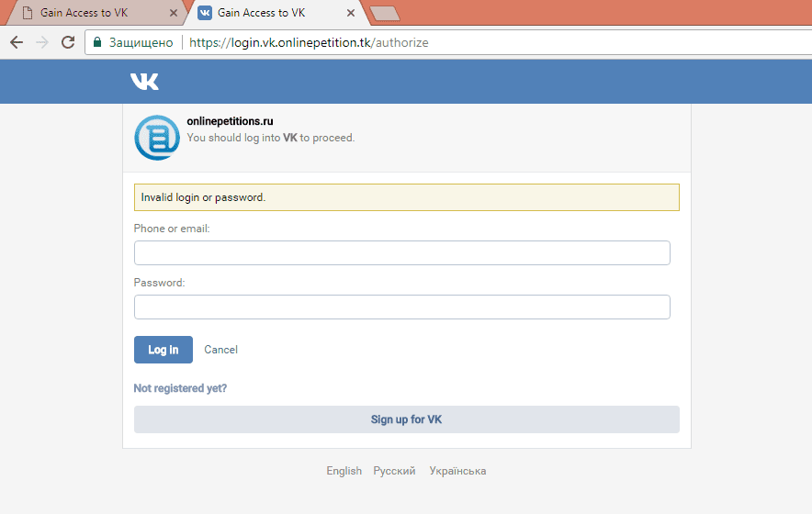Click the browser forward arrow
812x514 pixels.
point(41,42)
